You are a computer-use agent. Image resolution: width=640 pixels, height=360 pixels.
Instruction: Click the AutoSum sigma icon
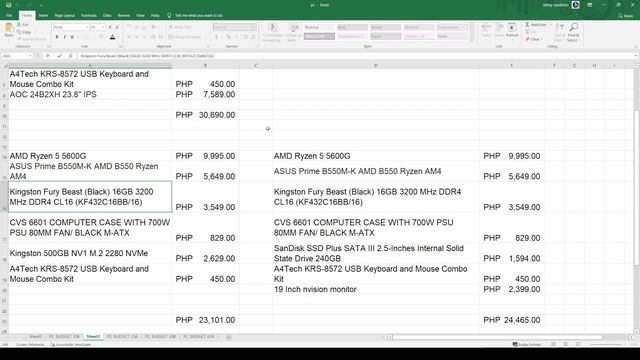(527, 25)
